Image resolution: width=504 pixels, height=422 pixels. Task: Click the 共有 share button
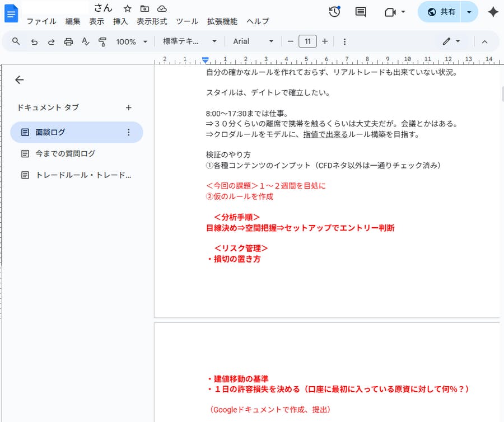[441, 12]
